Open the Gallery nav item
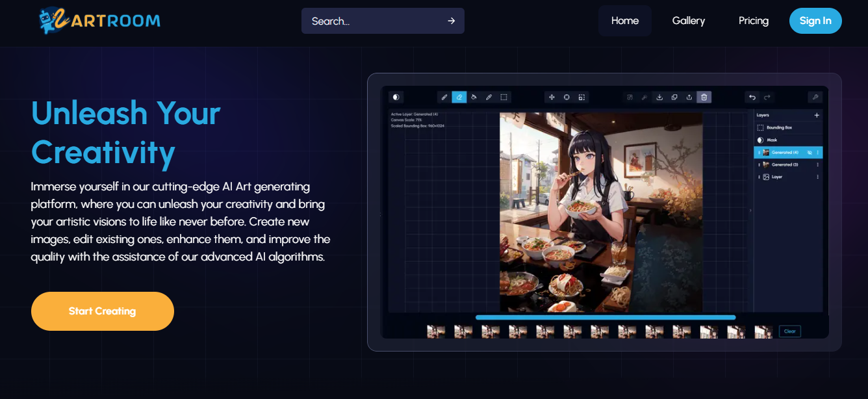This screenshot has height=399, width=868. pyautogui.click(x=689, y=21)
